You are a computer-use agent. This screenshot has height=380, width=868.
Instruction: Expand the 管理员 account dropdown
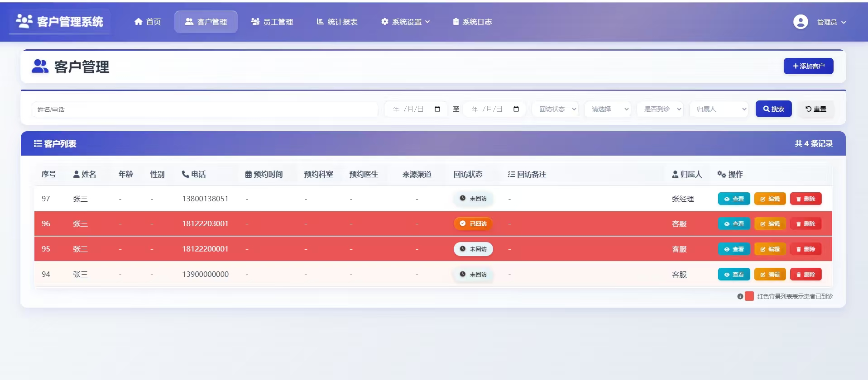(x=831, y=22)
